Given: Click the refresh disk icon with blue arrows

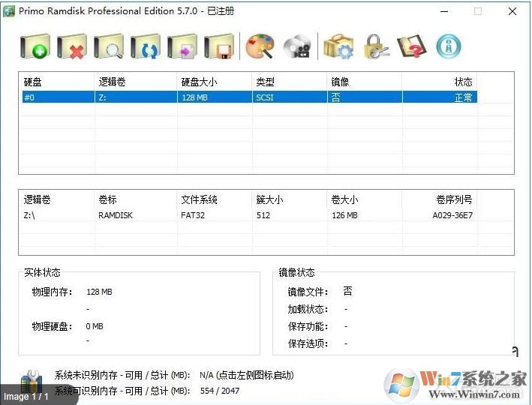Looking at the screenshot, I should 146,46.
